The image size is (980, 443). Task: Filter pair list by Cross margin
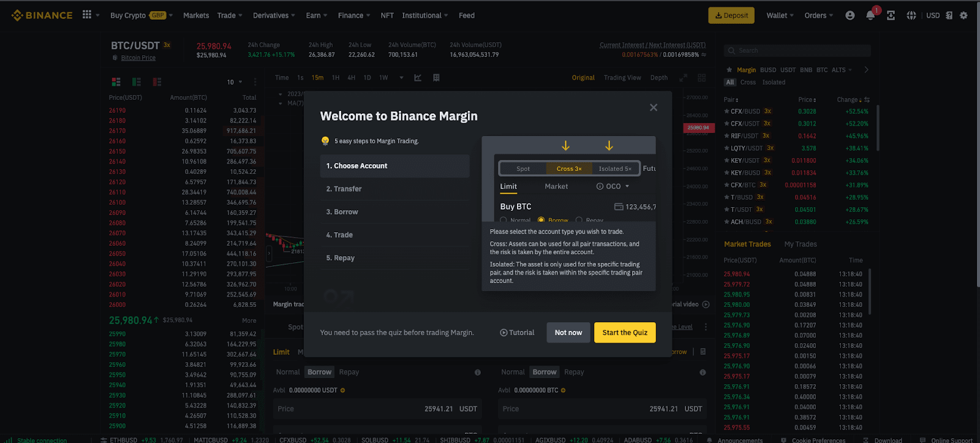click(x=748, y=82)
